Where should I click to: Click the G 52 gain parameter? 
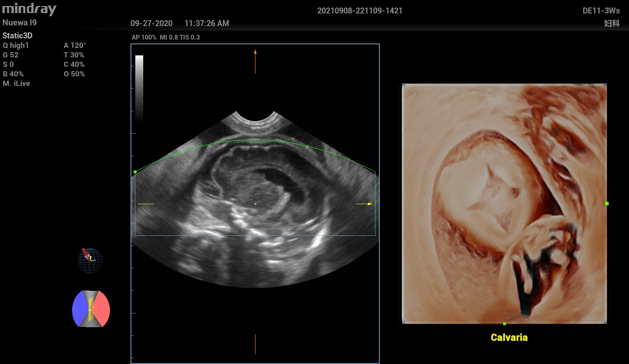click(x=11, y=55)
